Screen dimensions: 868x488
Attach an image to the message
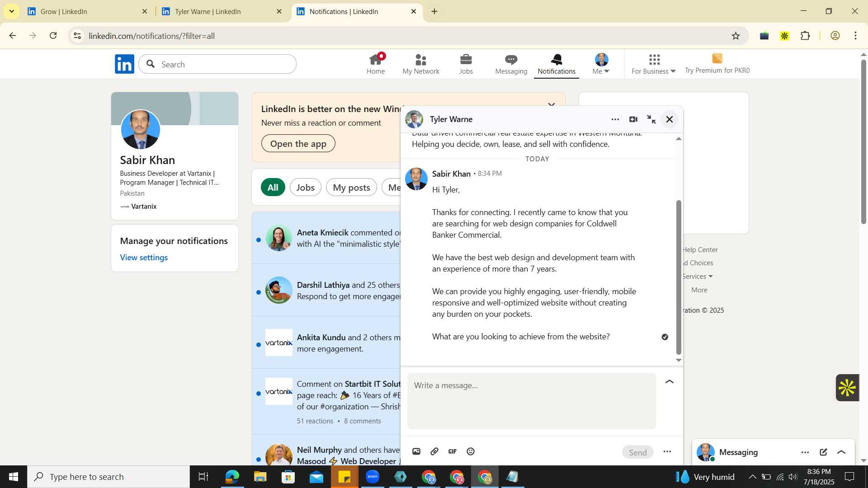(416, 451)
